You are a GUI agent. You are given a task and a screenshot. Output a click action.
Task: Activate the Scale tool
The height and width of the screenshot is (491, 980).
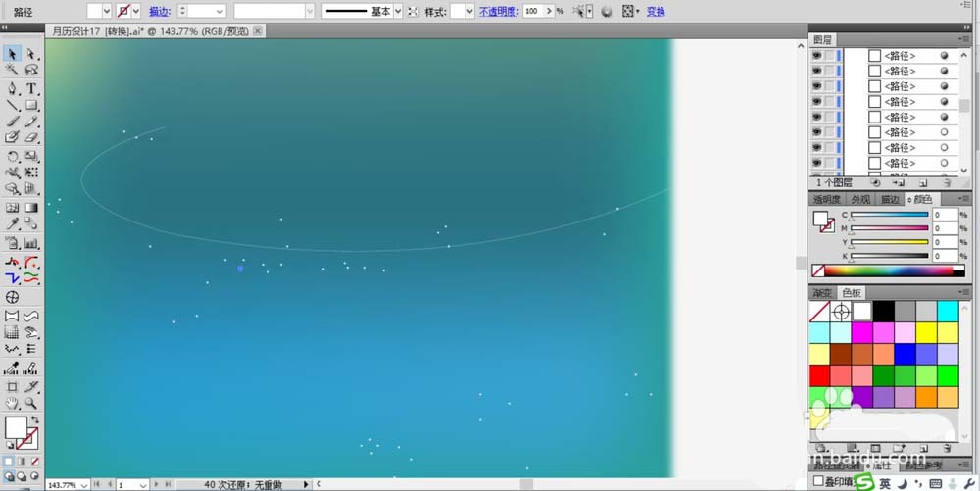tap(31, 156)
